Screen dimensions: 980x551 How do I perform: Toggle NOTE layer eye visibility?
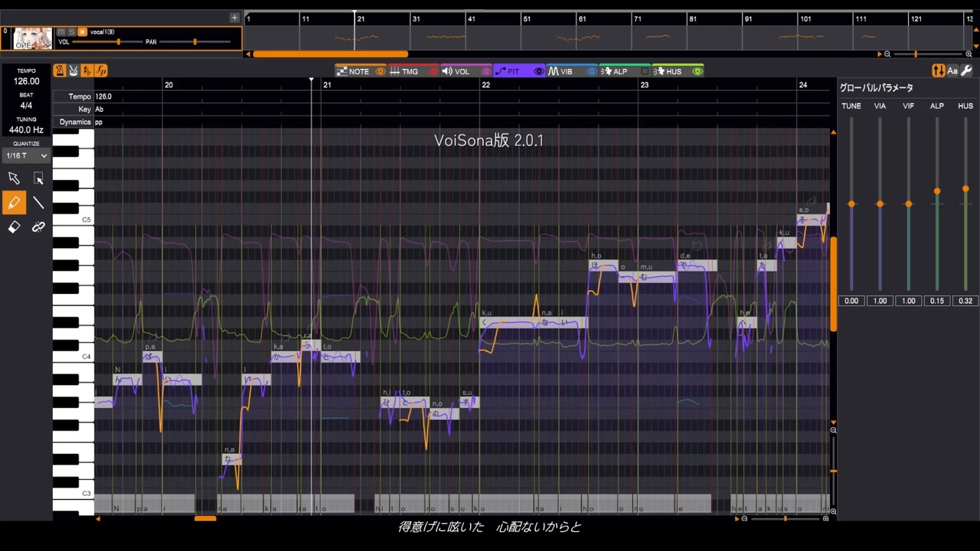pyautogui.click(x=381, y=71)
